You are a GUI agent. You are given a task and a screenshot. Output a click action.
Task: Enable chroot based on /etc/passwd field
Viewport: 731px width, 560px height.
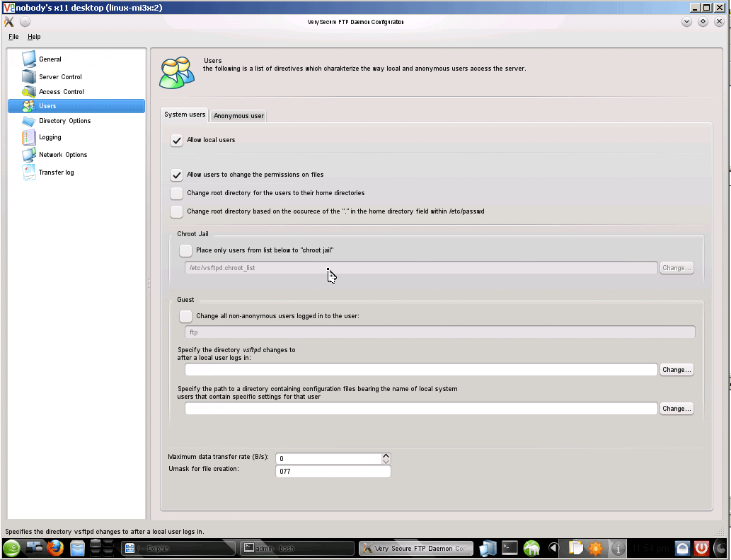point(176,211)
